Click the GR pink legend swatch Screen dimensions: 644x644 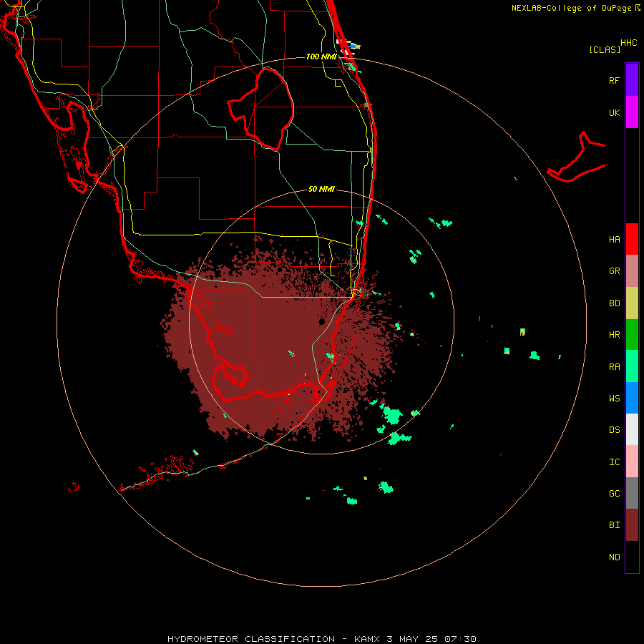tap(632, 271)
